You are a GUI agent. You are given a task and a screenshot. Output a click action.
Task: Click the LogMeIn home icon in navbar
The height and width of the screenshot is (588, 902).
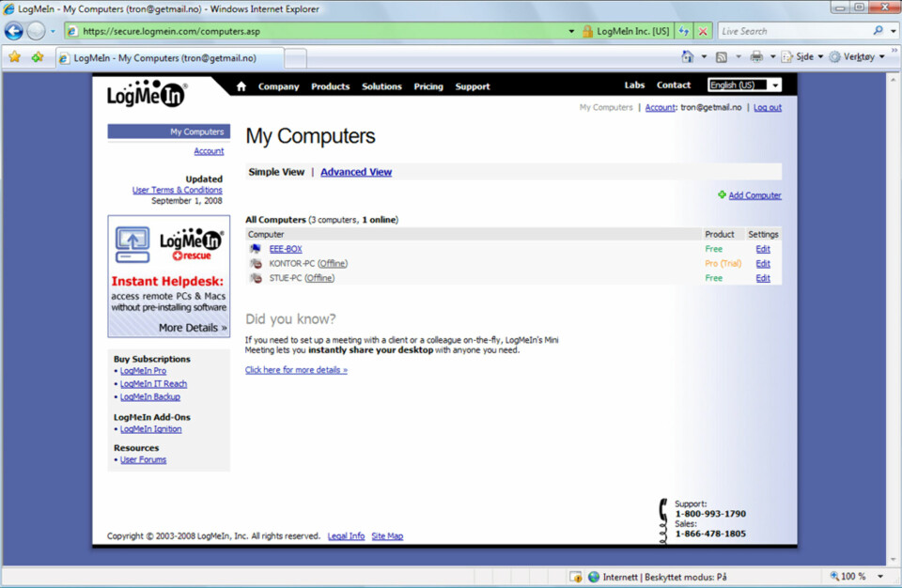[241, 86]
